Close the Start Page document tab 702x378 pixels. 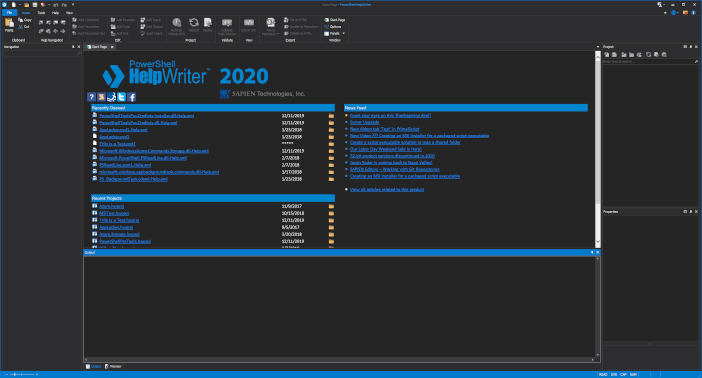(x=112, y=47)
